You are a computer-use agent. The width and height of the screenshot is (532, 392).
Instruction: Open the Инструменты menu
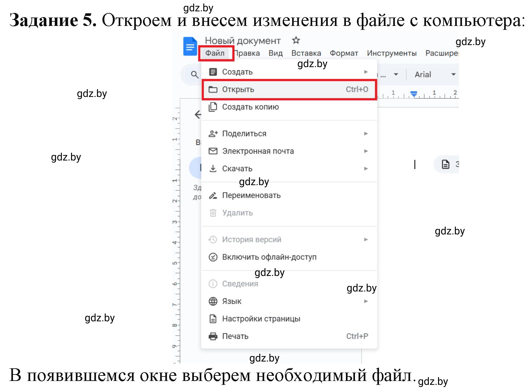pos(392,53)
